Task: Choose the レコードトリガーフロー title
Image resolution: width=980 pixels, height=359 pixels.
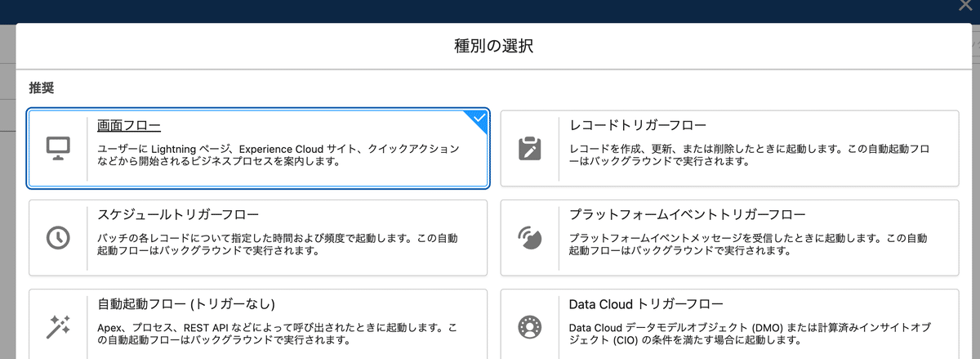Action: tap(638, 126)
